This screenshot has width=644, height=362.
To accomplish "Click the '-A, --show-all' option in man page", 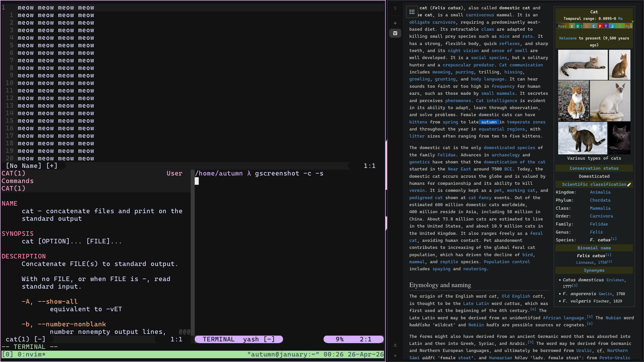I will (50, 302).
